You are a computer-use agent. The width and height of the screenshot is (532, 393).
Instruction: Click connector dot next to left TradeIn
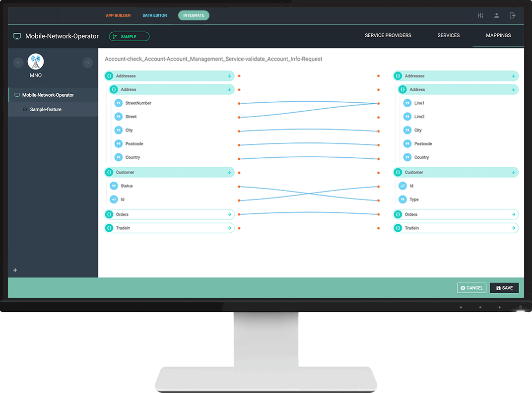tap(239, 228)
